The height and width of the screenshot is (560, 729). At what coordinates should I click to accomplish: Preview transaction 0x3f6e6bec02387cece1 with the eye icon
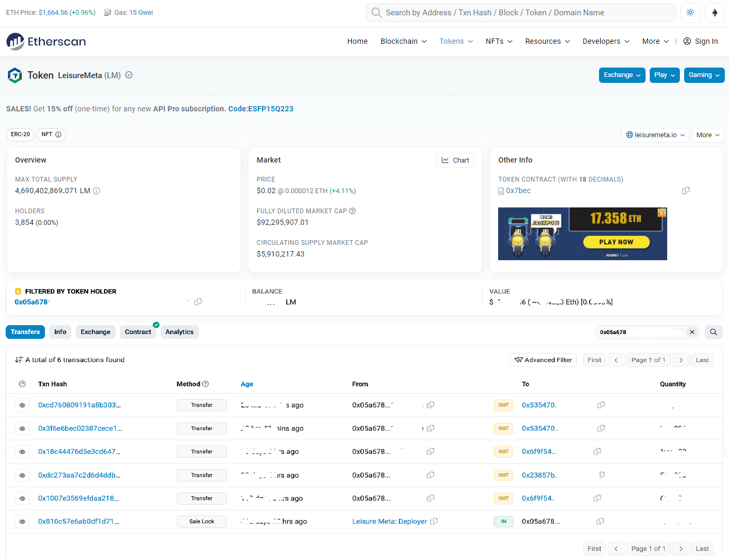(22, 429)
